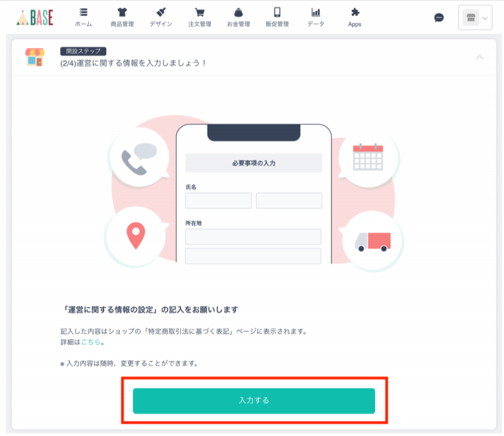This screenshot has height=436, width=504.
Task: Click the storefront icon in step header
Action: [x=35, y=57]
